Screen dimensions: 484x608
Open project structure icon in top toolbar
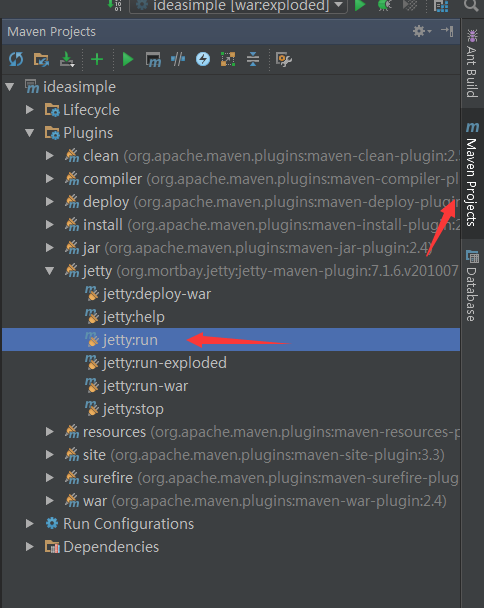[441, 6]
